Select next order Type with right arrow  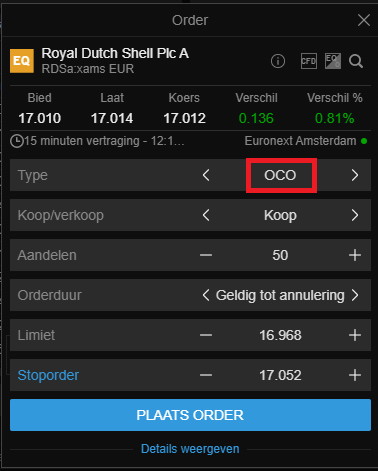pos(355,175)
